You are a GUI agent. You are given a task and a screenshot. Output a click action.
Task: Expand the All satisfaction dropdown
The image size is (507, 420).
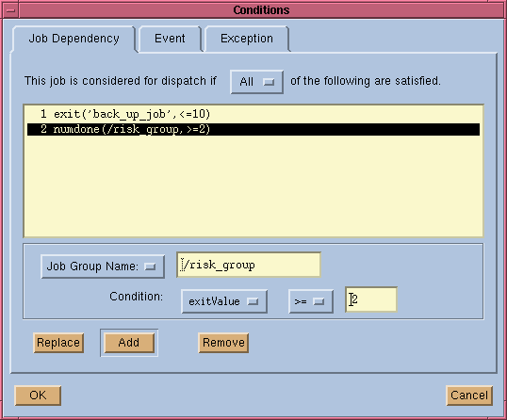[256, 82]
